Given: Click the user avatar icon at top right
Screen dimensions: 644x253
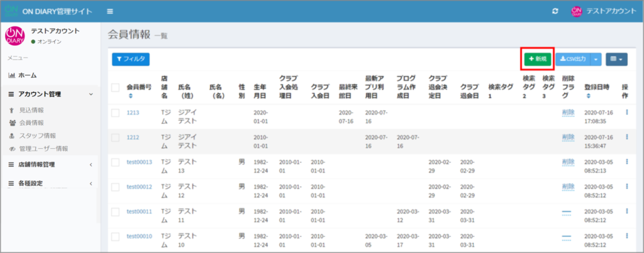Looking at the screenshot, I should [x=576, y=11].
